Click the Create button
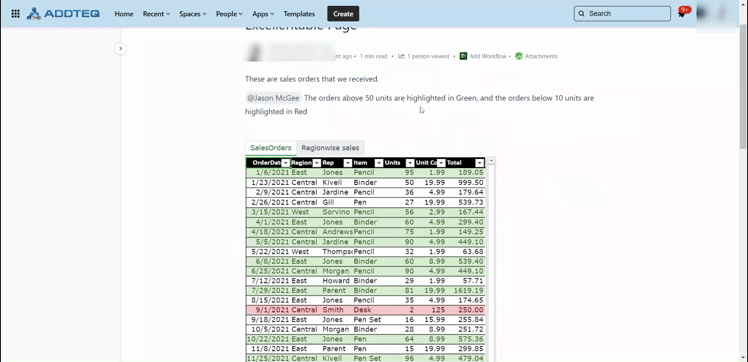The width and height of the screenshot is (748, 362). click(343, 14)
